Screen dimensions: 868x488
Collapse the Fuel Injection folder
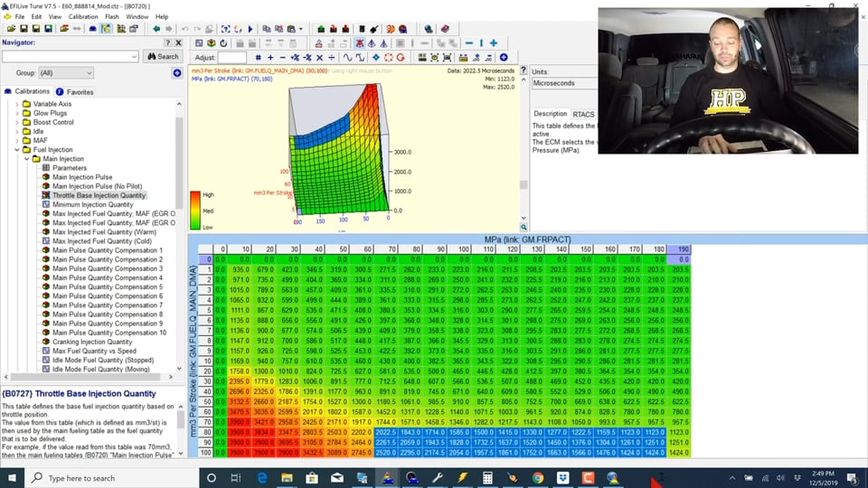(x=16, y=150)
